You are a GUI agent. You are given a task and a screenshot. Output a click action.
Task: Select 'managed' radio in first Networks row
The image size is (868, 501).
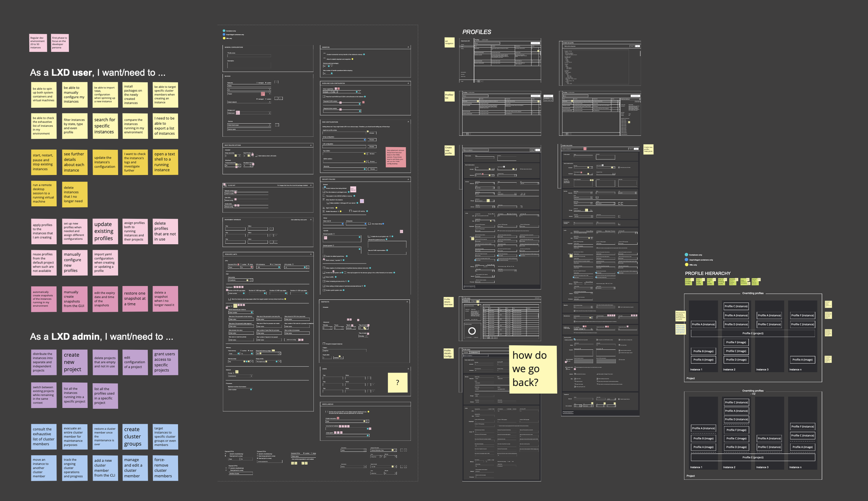click(257, 83)
